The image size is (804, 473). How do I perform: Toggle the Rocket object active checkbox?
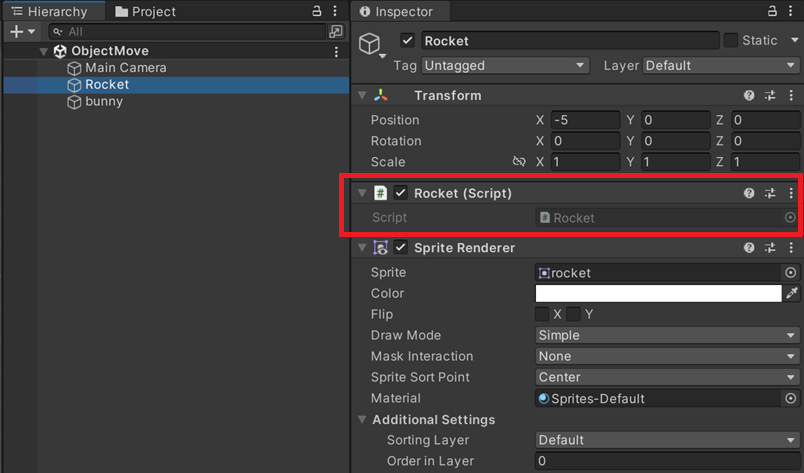pos(407,41)
